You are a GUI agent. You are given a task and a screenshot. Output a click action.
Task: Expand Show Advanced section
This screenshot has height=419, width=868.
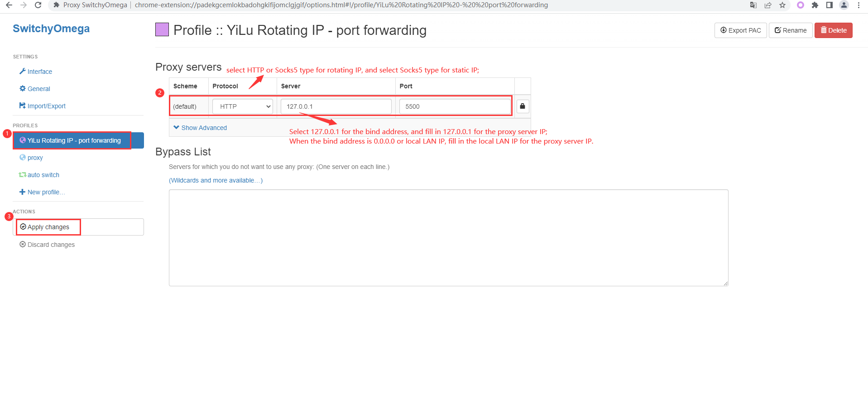[x=200, y=128]
